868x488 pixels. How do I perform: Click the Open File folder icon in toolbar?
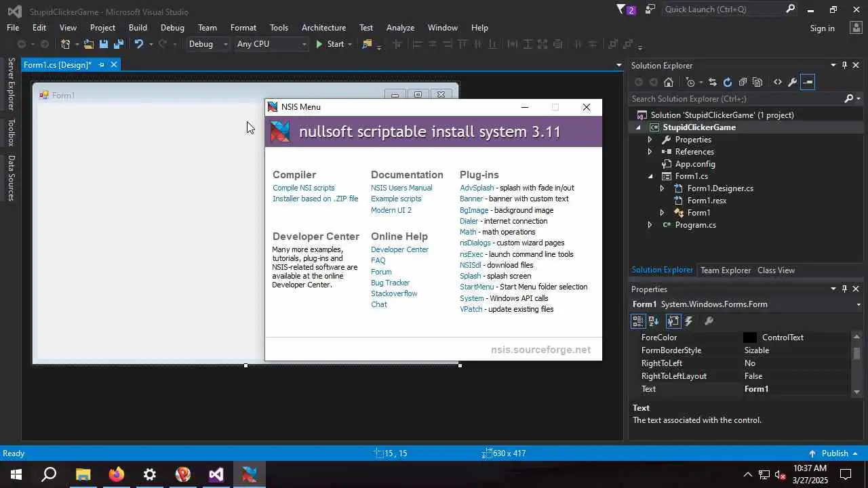tap(89, 44)
